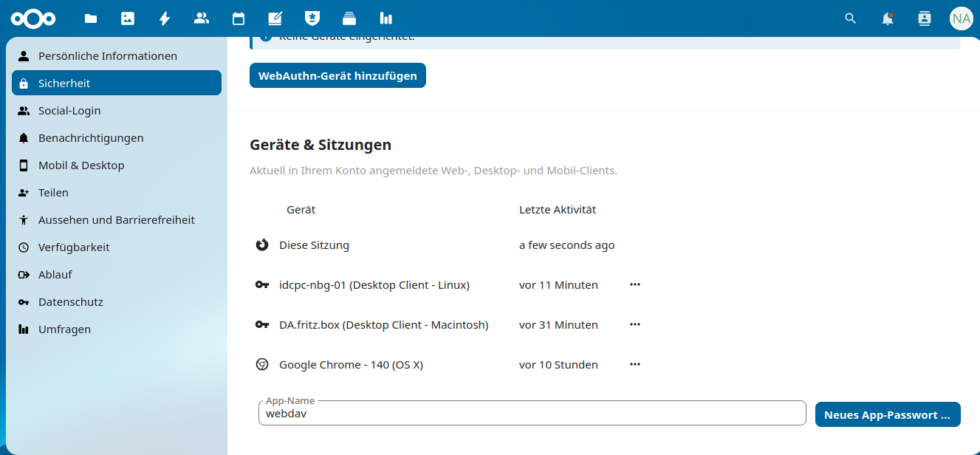Open the NA user avatar menu

961,18
